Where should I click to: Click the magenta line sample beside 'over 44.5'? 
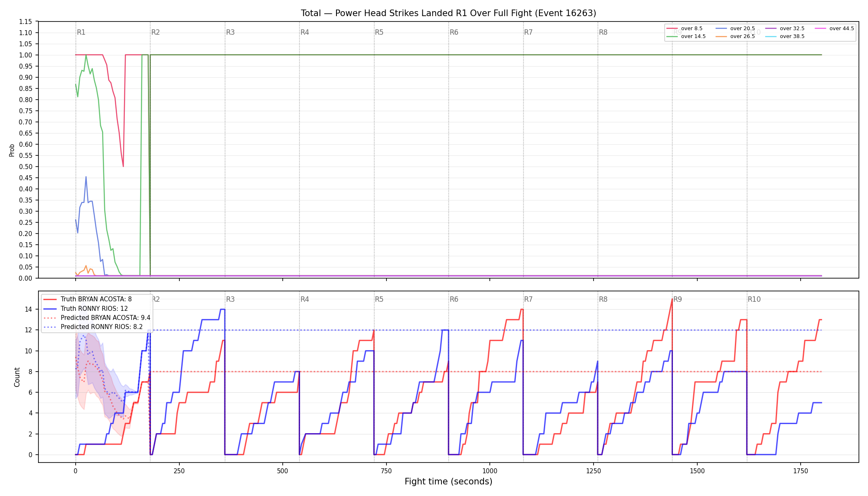coord(820,29)
